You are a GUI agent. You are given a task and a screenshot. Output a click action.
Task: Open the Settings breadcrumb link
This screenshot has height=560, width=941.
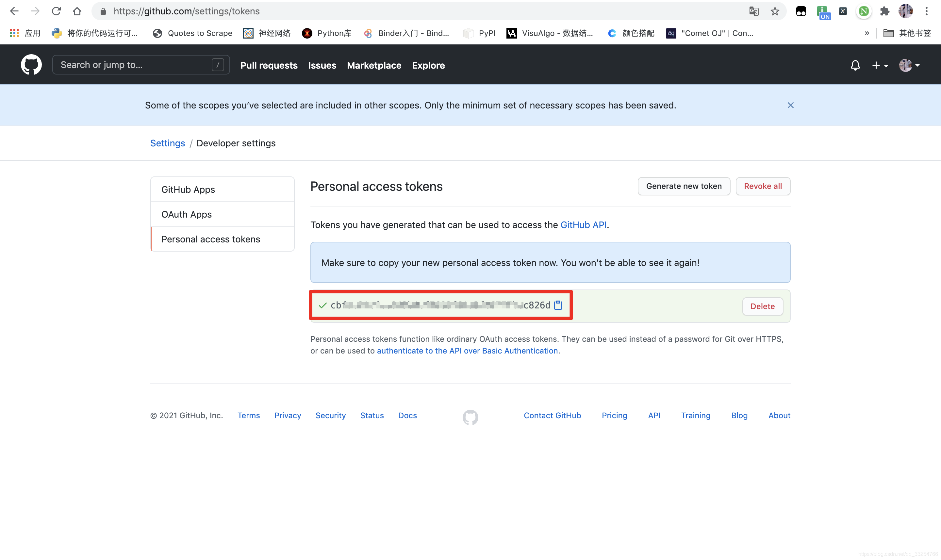click(x=168, y=143)
